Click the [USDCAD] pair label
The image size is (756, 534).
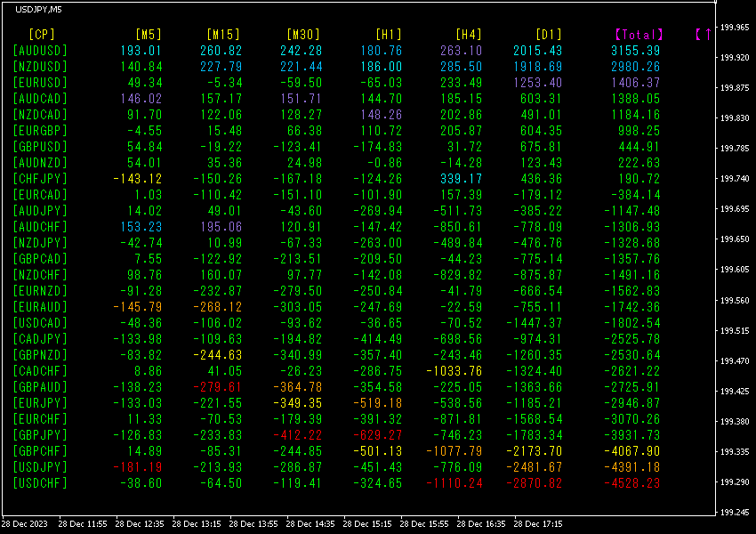(x=40, y=323)
